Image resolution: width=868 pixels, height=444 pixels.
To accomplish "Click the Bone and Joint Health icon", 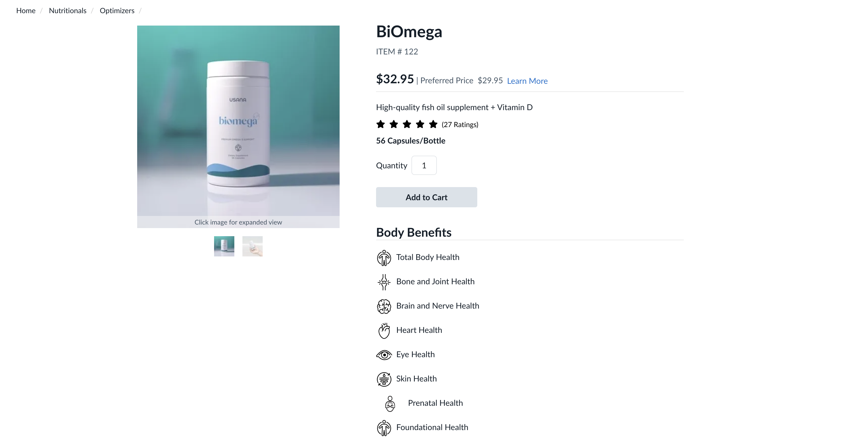I will click(x=384, y=282).
